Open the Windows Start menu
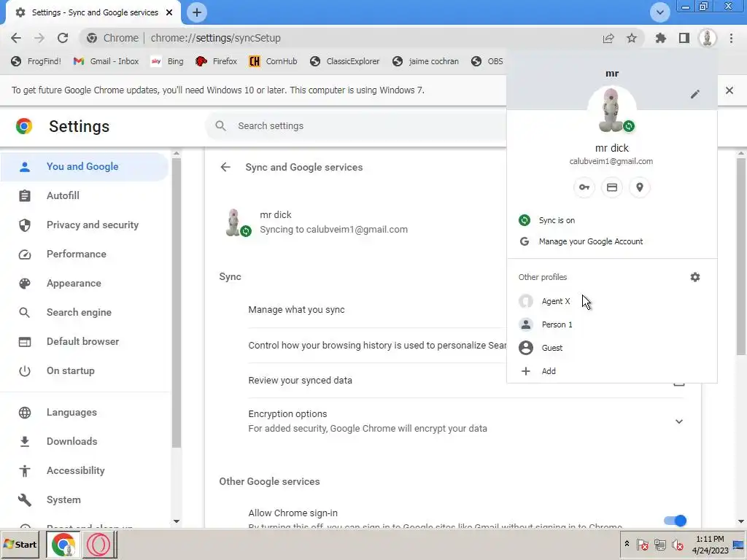 pyautogui.click(x=20, y=544)
